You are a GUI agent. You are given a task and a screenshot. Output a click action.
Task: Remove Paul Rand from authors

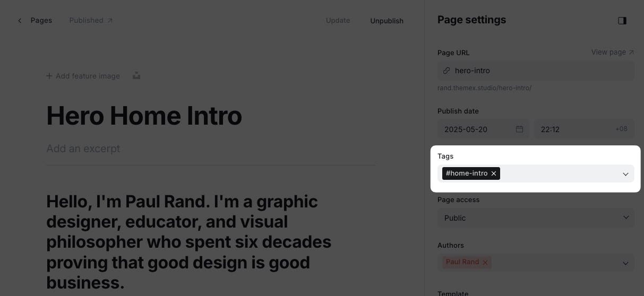[x=485, y=262]
